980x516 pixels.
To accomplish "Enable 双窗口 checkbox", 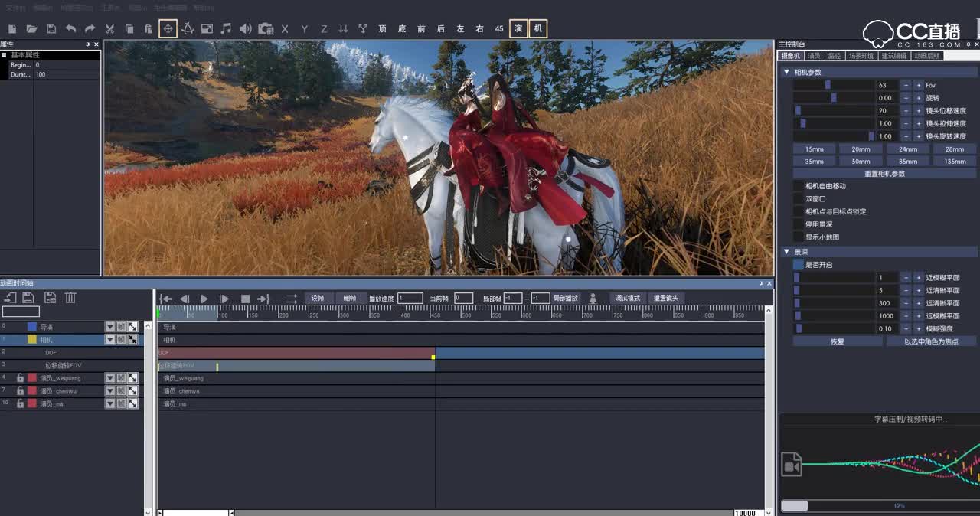I will pyautogui.click(x=799, y=198).
